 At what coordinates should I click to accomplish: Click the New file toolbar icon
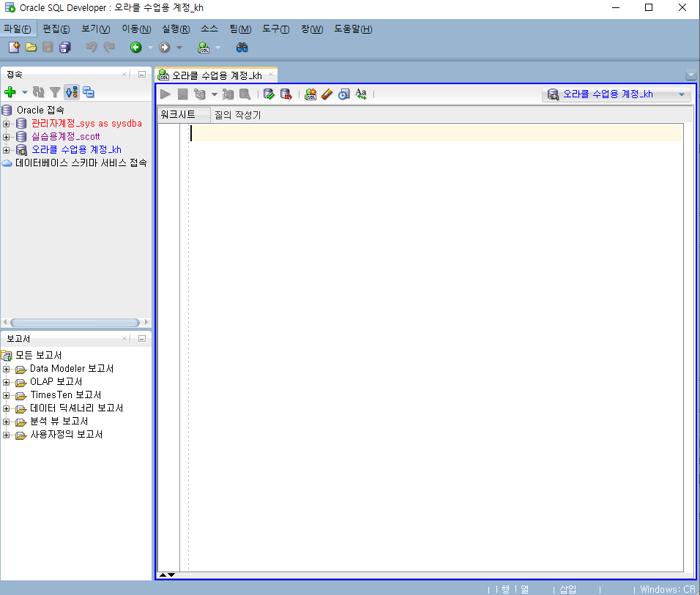pos(14,48)
